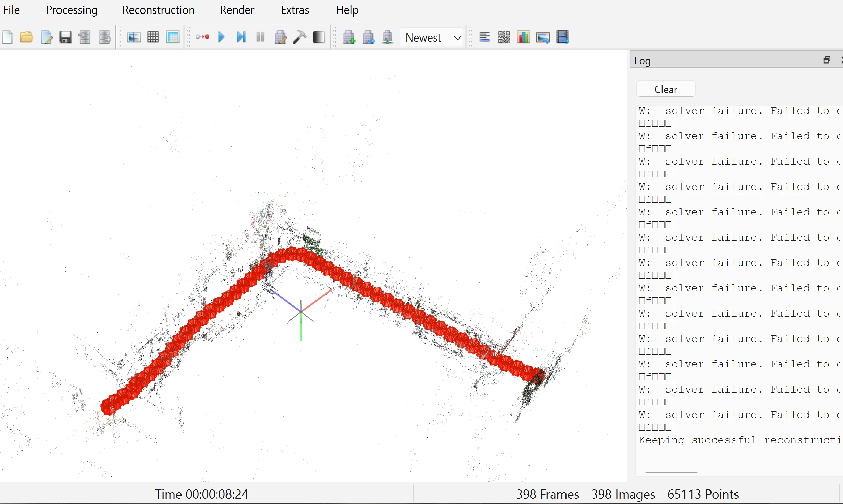Toggle the text lines log icon
Image resolution: width=843 pixels, height=504 pixels.
[x=484, y=37]
